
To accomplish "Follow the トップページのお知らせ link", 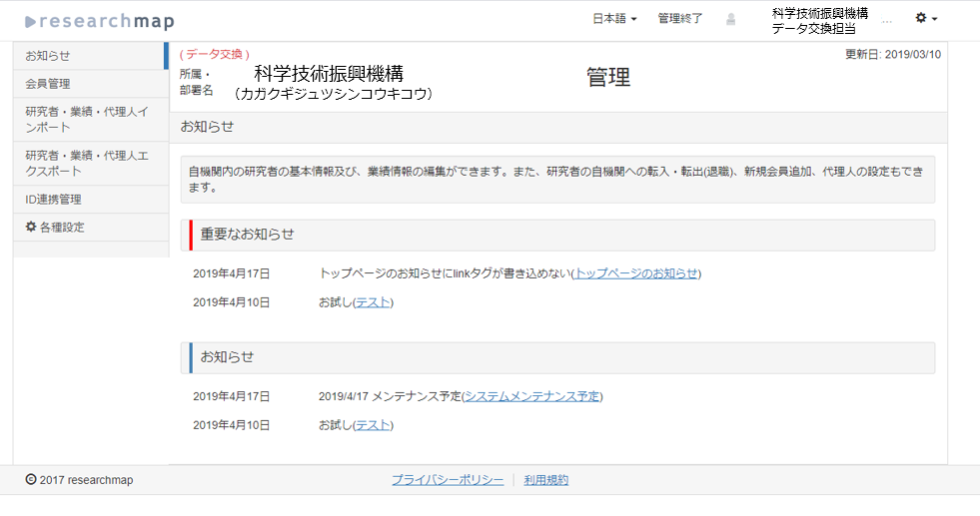I will pos(635,273).
